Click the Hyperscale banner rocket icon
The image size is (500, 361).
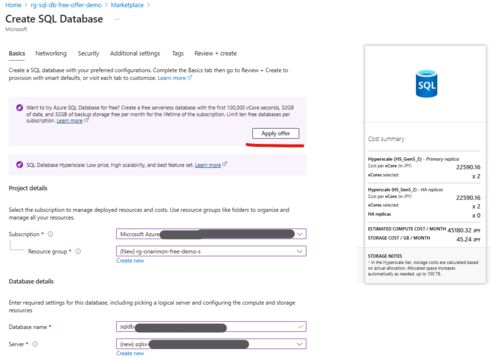tap(19, 165)
